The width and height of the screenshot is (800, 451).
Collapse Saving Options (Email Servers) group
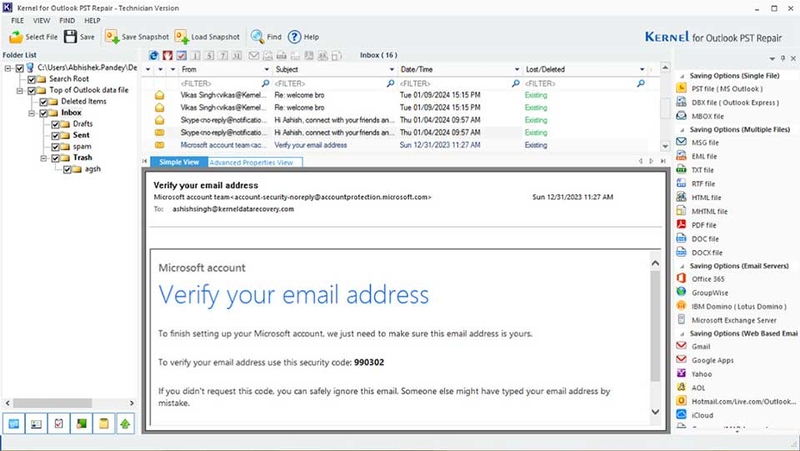point(682,266)
